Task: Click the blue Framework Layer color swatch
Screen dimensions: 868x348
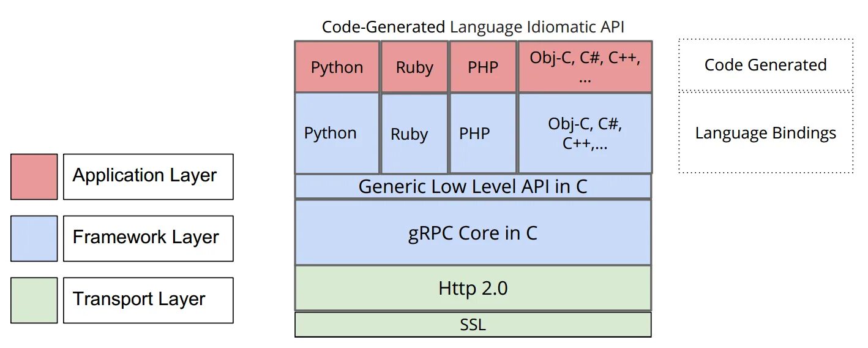Action: click(34, 238)
